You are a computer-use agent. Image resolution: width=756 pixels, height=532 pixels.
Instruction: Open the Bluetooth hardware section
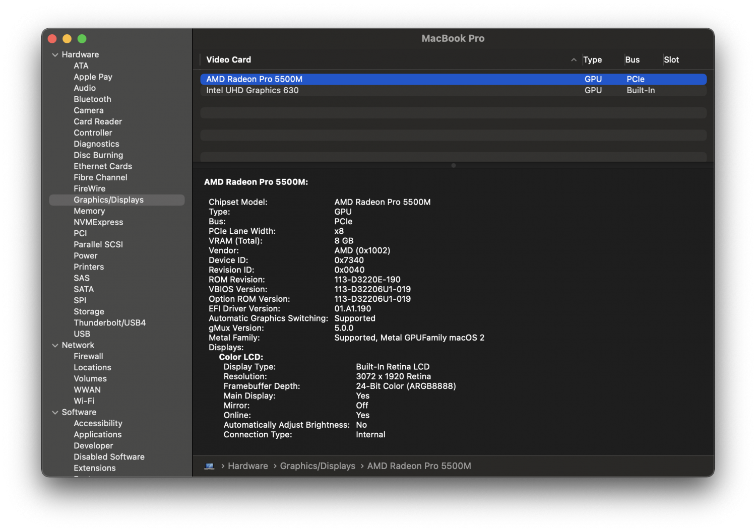tap(92, 99)
